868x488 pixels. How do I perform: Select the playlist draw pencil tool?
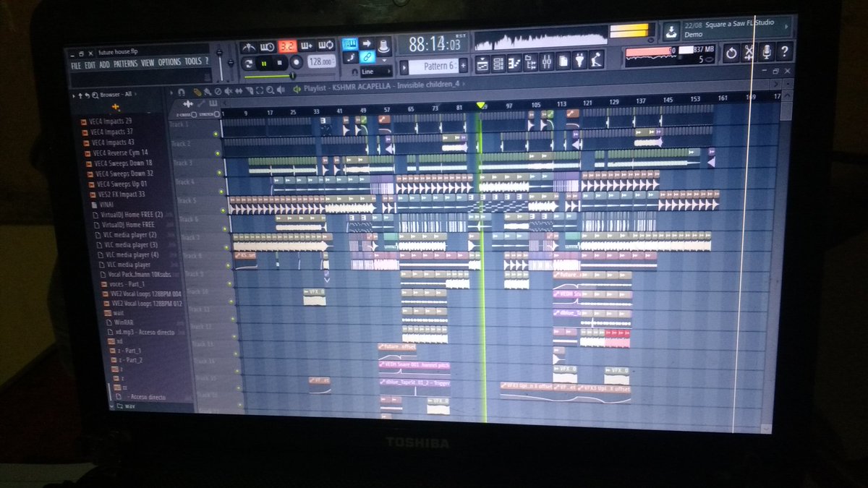point(196,92)
